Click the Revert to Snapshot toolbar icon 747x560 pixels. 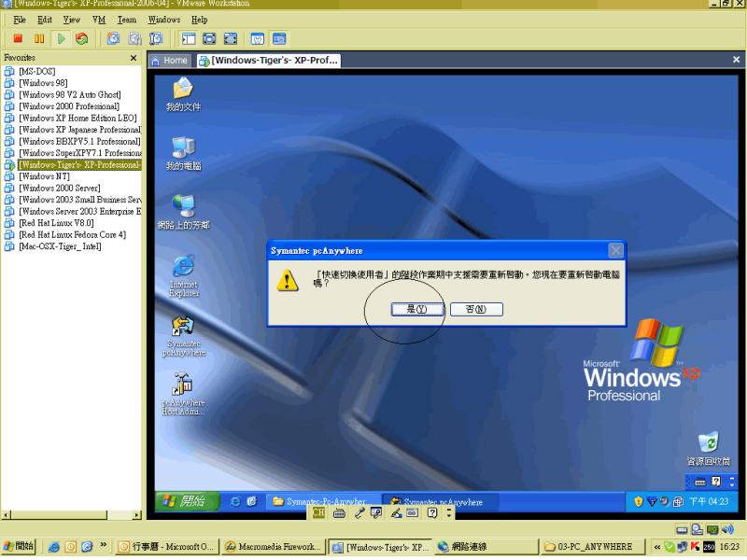point(134,38)
